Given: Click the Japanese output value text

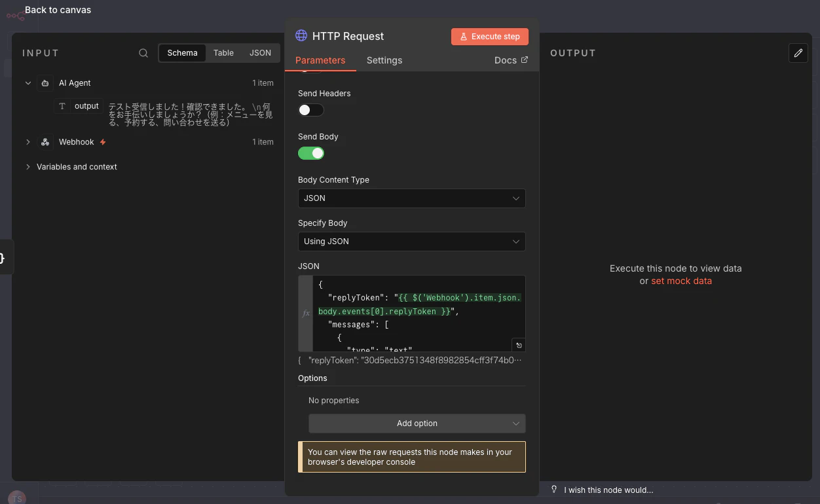Looking at the screenshot, I should click(191, 115).
